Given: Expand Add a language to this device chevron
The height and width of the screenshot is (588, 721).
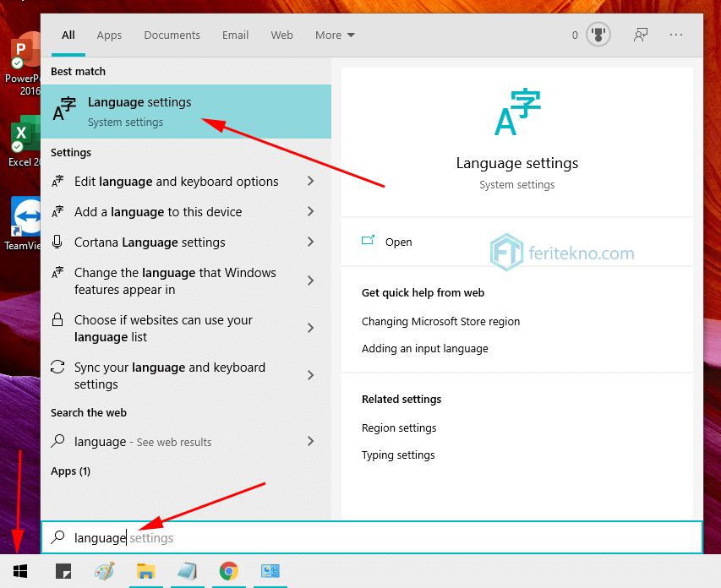Looking at the screenshot, I should click(310, 211).
